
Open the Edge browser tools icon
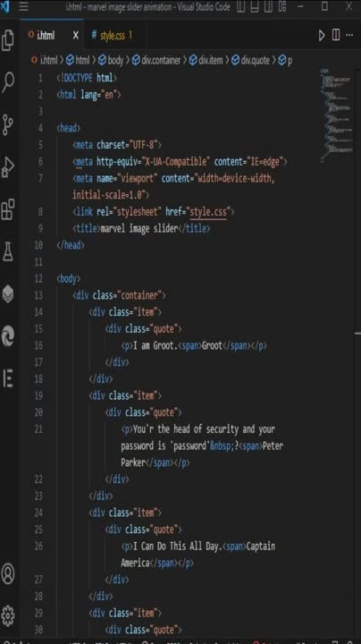point(8,335)
